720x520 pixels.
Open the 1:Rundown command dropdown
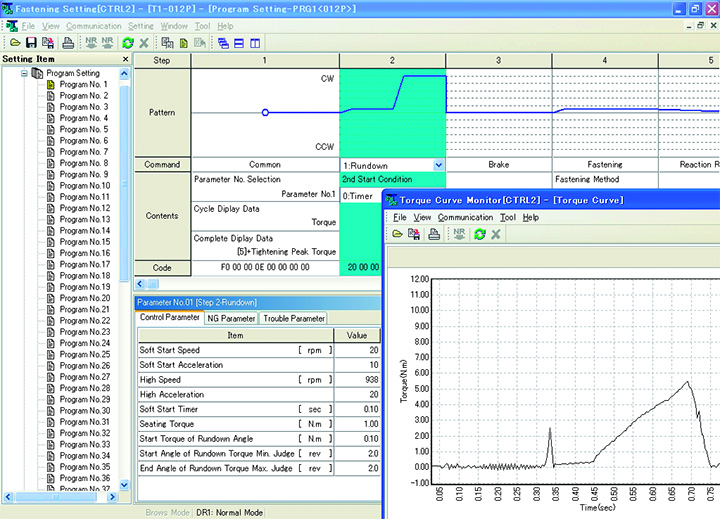tap(438, 165)
